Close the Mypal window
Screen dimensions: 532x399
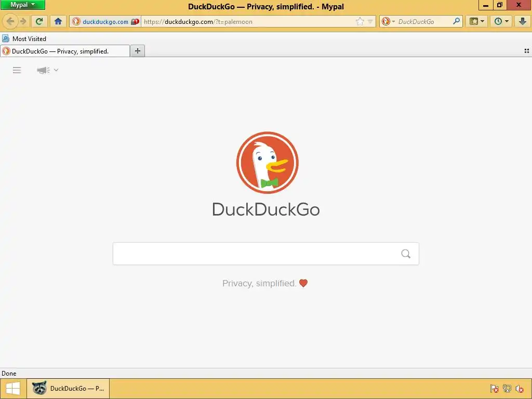[519, 5]
